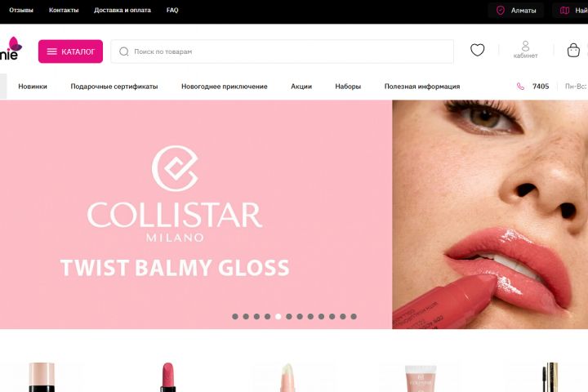This screenshot has width=588, height=392.
Task: Select the sixth banner slide dot
Action: click(x=289, y=317)
